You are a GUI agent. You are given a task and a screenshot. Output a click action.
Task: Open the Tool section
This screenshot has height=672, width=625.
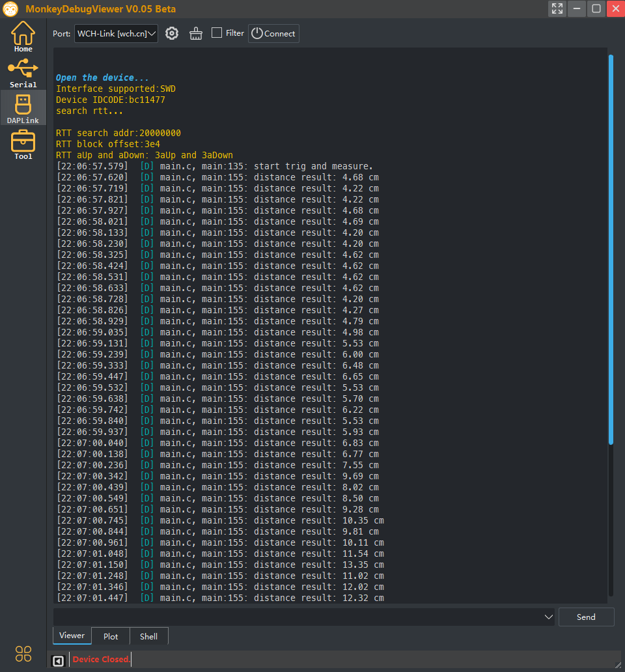click(x=23, y=145)
